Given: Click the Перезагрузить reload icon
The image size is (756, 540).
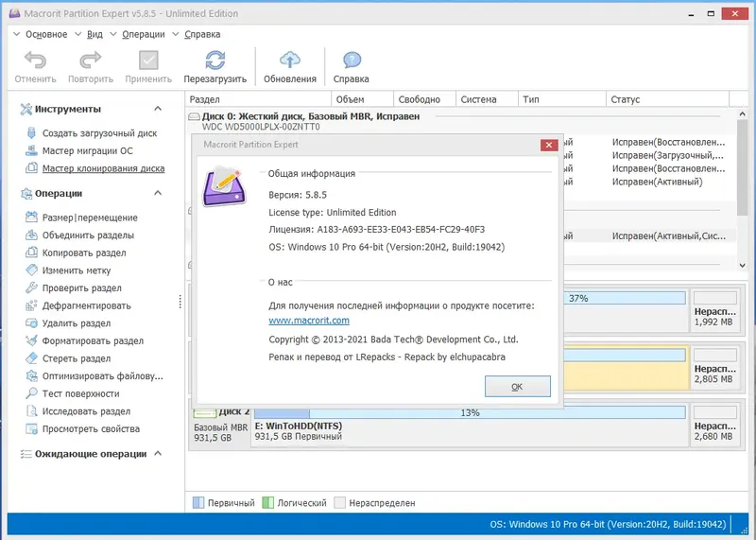Looking at the screenshot, I should 215,61.
